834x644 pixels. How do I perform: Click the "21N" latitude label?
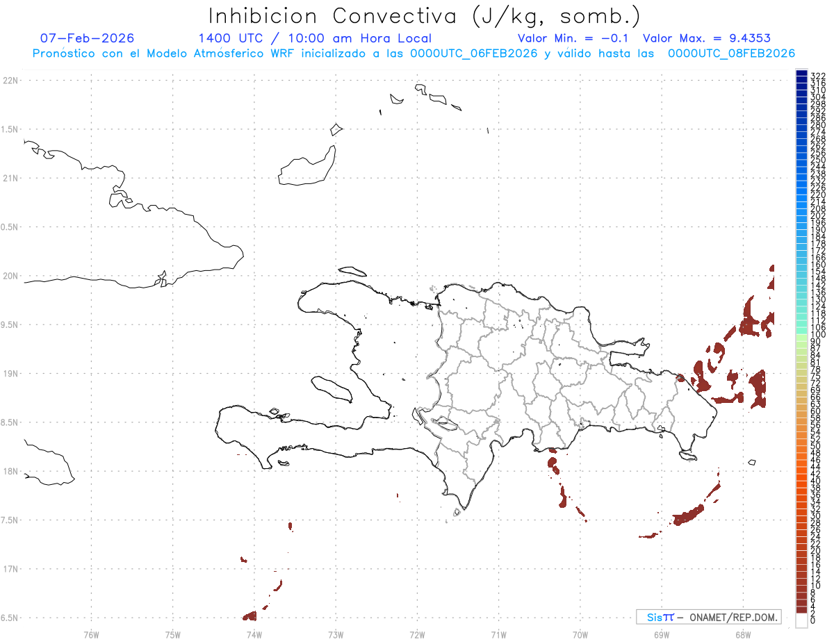pos(10,178)
